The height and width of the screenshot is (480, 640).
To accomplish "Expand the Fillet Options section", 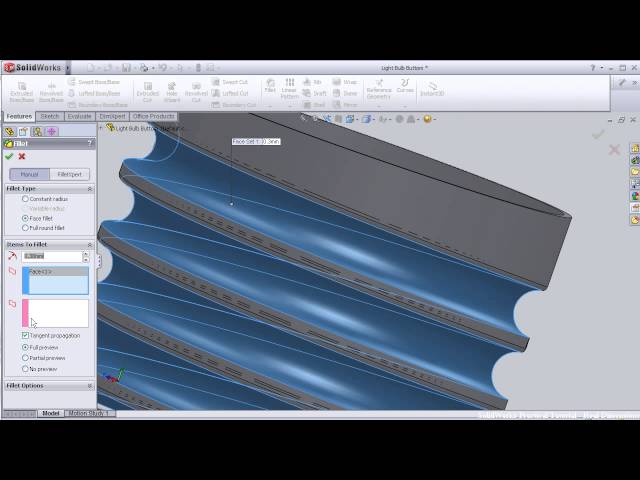I will point(89,385).
